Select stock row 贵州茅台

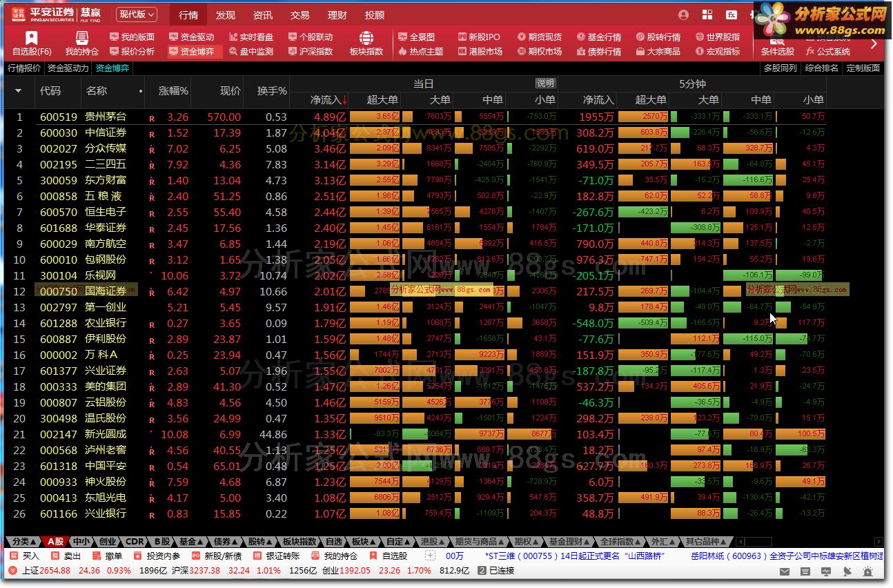tap(414, 117)
